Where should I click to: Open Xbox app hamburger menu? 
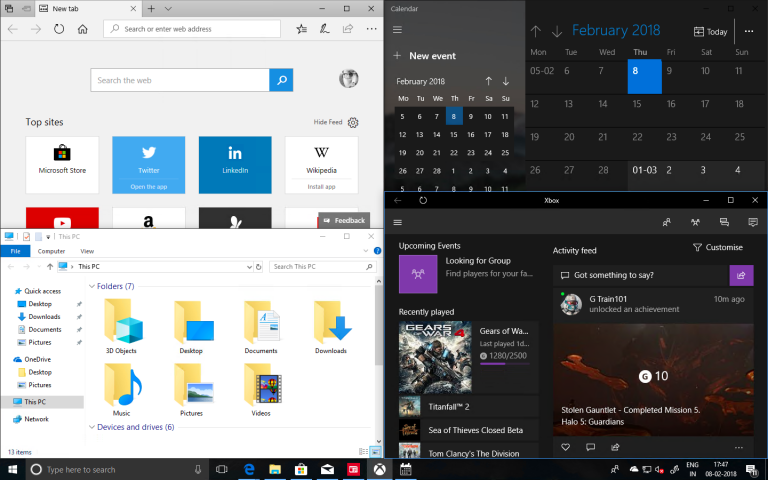coord(398,222)
